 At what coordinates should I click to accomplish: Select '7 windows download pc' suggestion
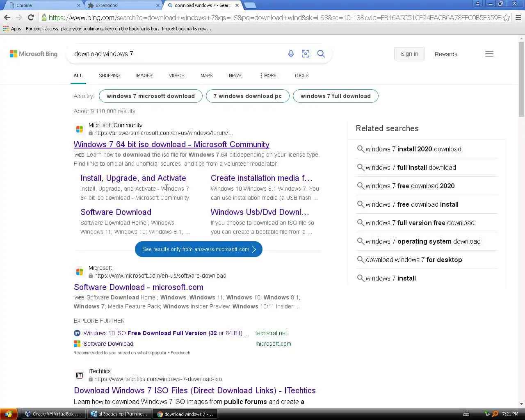click(x=247, y=96)
